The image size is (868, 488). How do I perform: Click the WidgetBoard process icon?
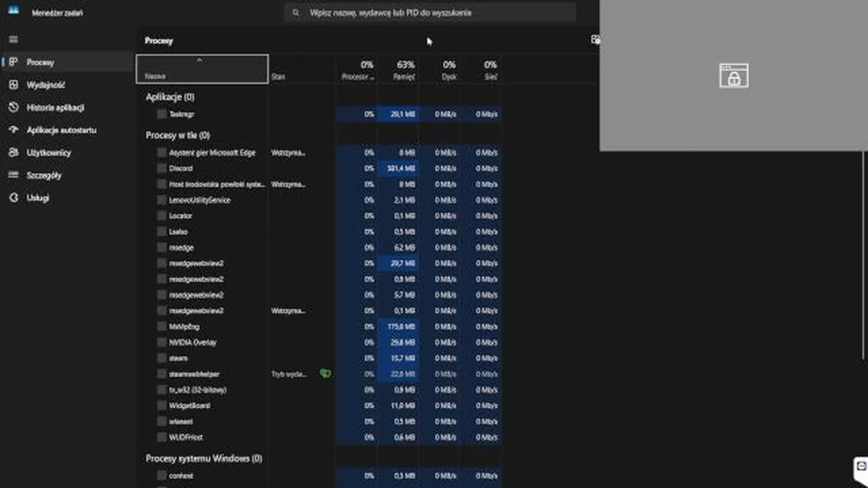click(161, 405)
